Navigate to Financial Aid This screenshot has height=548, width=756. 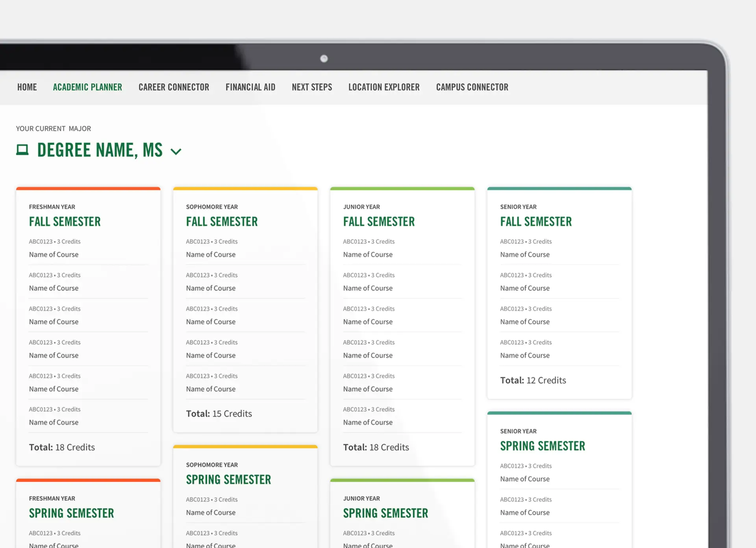(250, 87)
